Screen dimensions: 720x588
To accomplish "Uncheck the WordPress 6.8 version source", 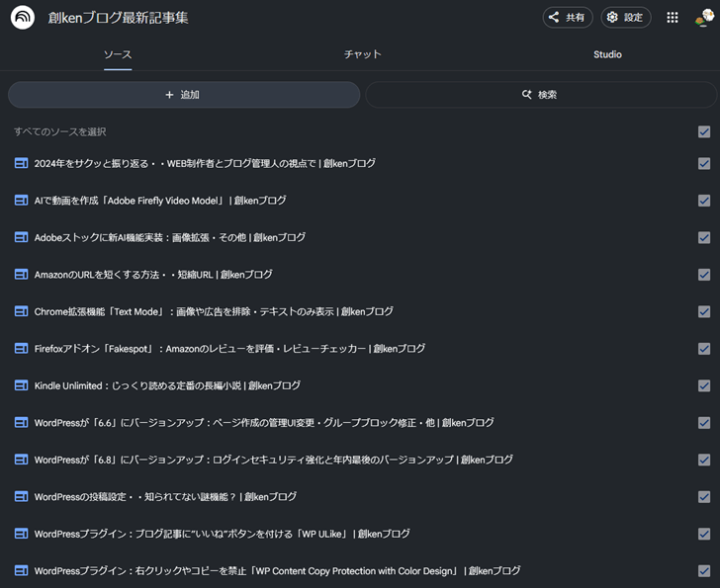I will coord(704,460).
